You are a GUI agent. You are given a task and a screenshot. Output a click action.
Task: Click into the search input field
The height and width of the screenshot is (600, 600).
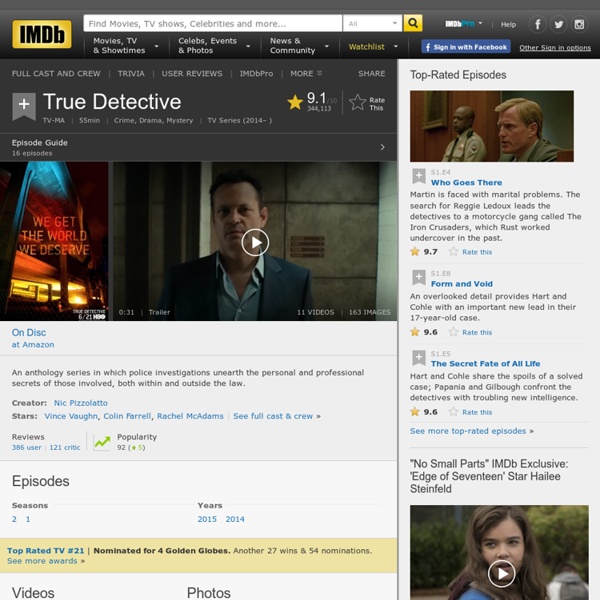(213, 23)
